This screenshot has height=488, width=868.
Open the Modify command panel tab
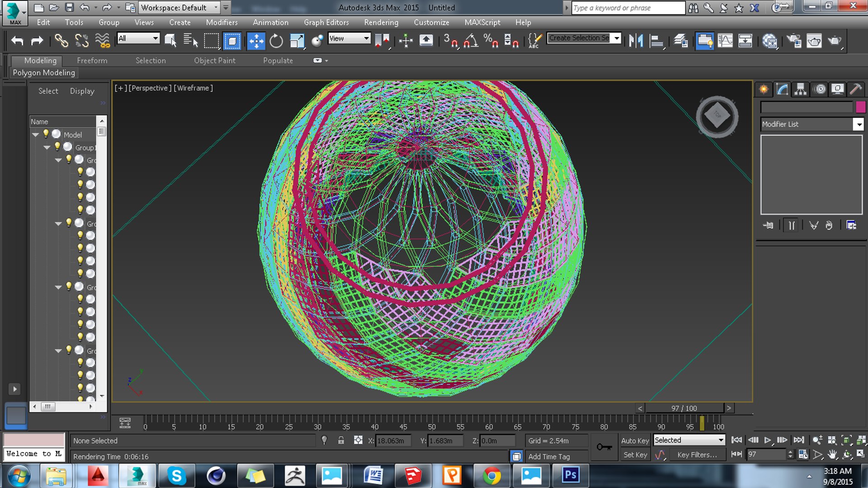pos(782,89)
